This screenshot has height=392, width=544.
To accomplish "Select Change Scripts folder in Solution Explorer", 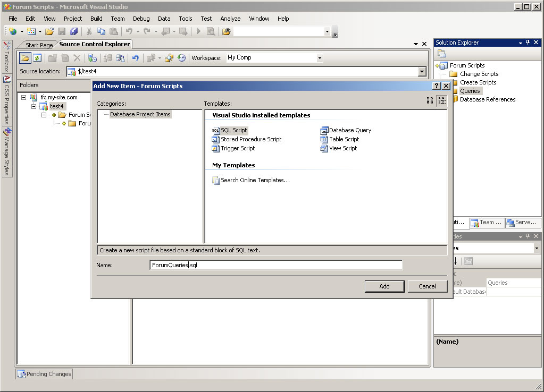I will tap(479, 74).
